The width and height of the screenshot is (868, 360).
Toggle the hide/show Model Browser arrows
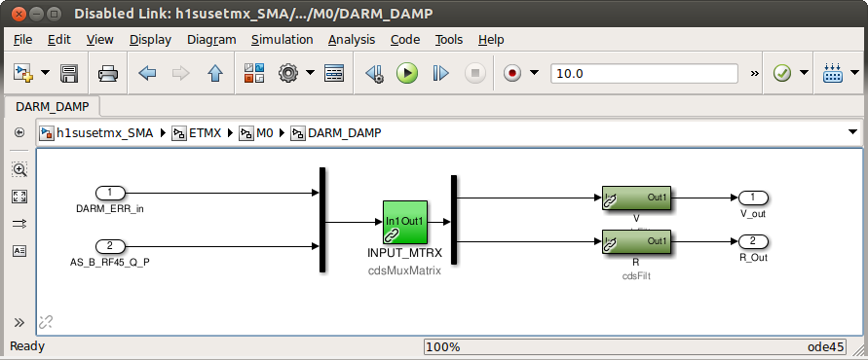[19, 322]
